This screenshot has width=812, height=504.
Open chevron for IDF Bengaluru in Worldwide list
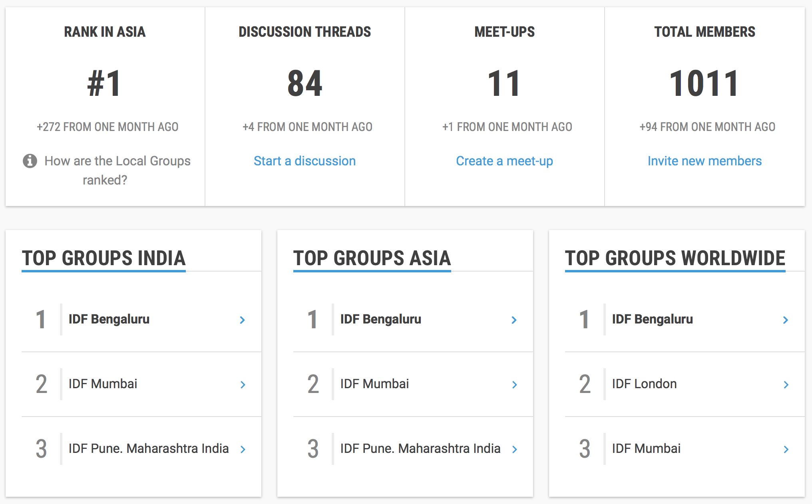coord(786,320)
